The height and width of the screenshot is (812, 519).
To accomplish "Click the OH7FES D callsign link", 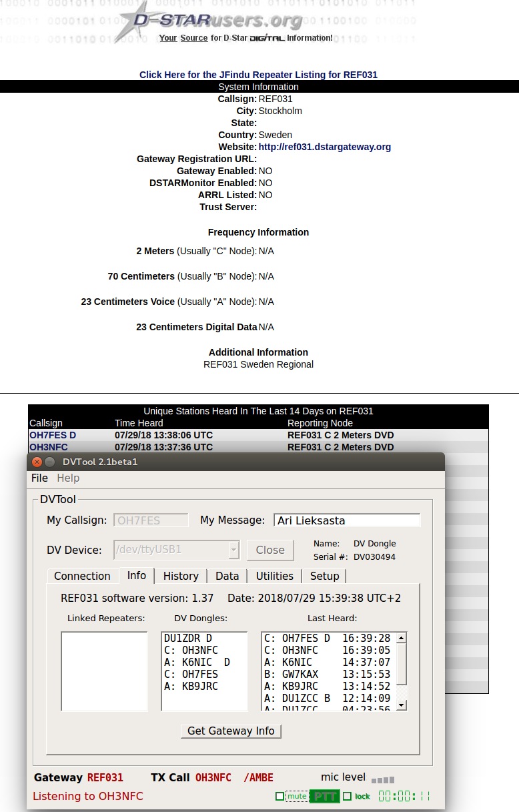I will coord(53,435).
